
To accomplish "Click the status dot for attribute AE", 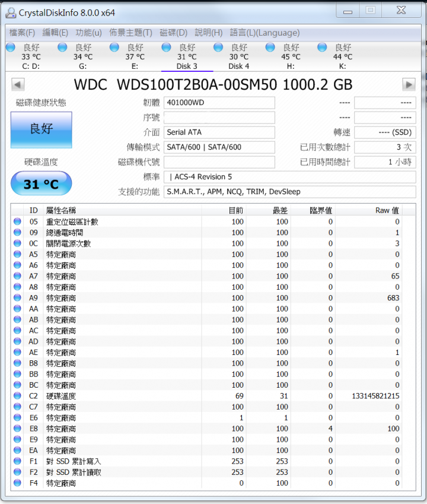I will [17, 352].
